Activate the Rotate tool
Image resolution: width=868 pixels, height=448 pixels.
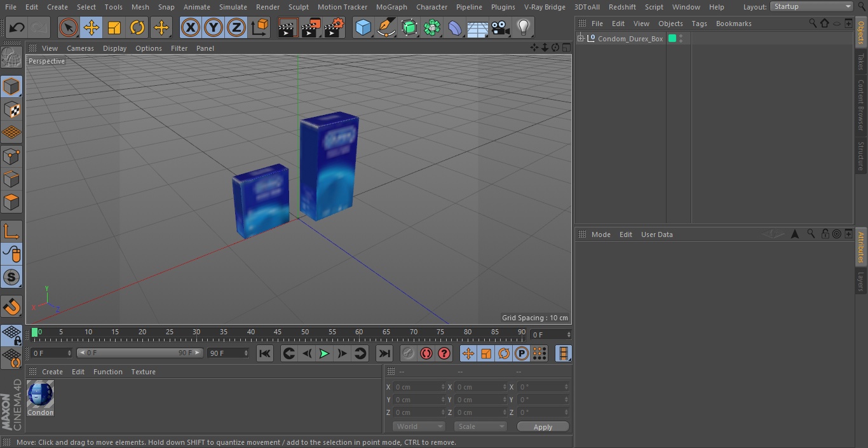(x=137, y=27)
